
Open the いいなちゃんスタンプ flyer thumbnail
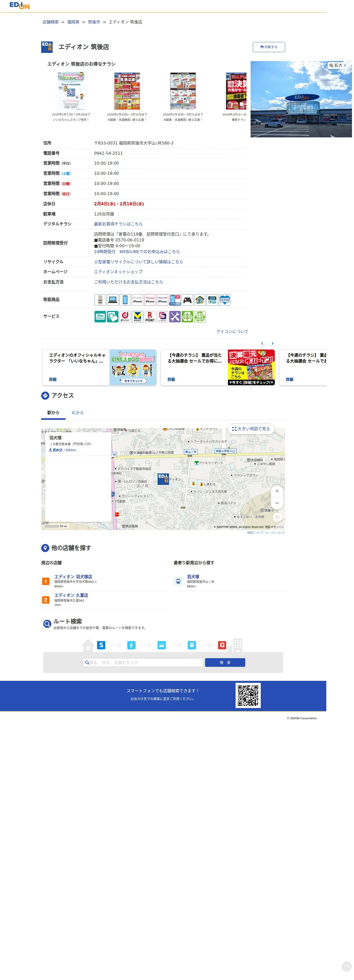pos(71,91)
